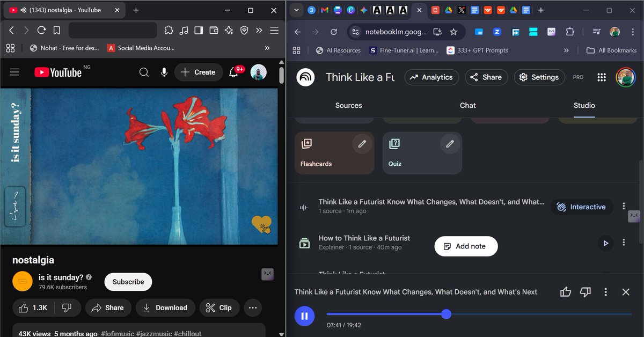Open NotebookLM Analytics
Image resolution: width=644 pixels, height=337 pixels.
pyautogui.click(x=432, y=77)
